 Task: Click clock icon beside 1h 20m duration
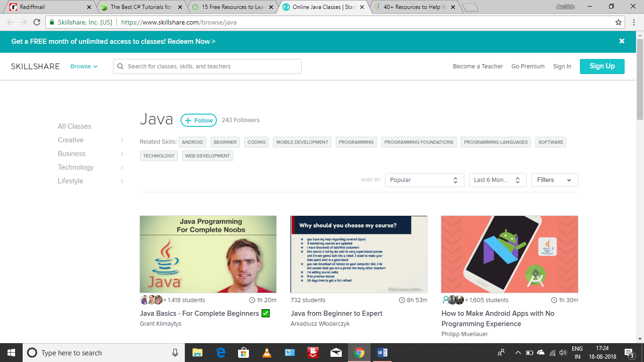[x=252, y=300]
